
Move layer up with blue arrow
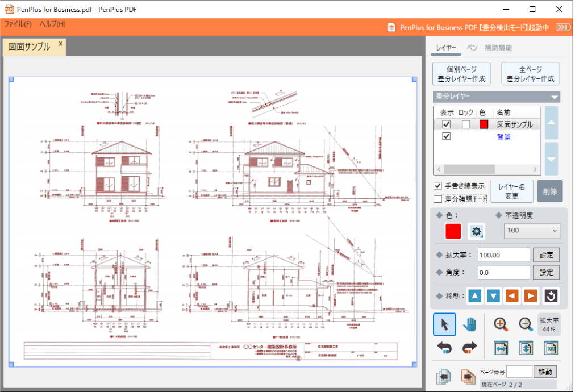tap(475, 296)
